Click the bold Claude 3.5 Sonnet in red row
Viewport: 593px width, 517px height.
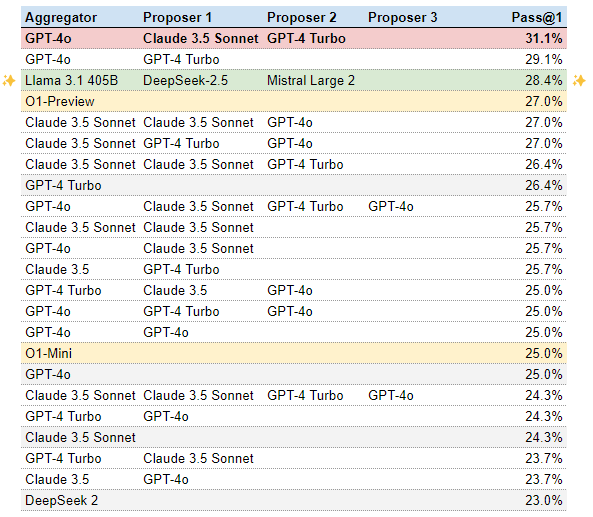click(200, 39)
